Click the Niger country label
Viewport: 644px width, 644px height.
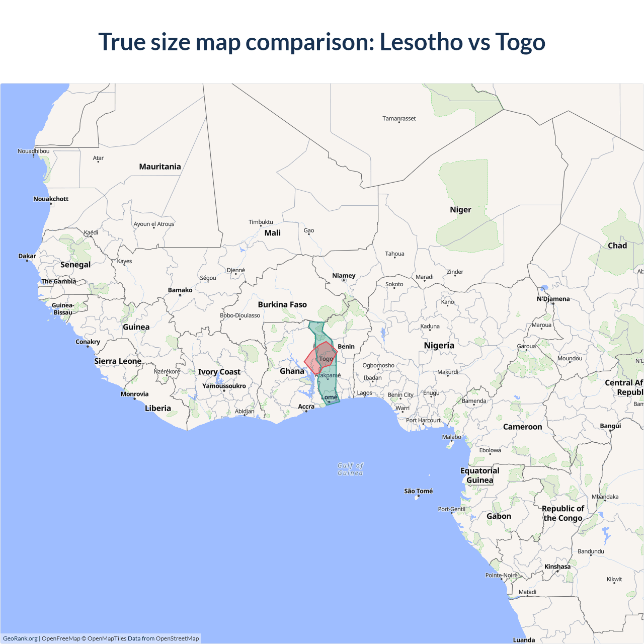point(460,210)
